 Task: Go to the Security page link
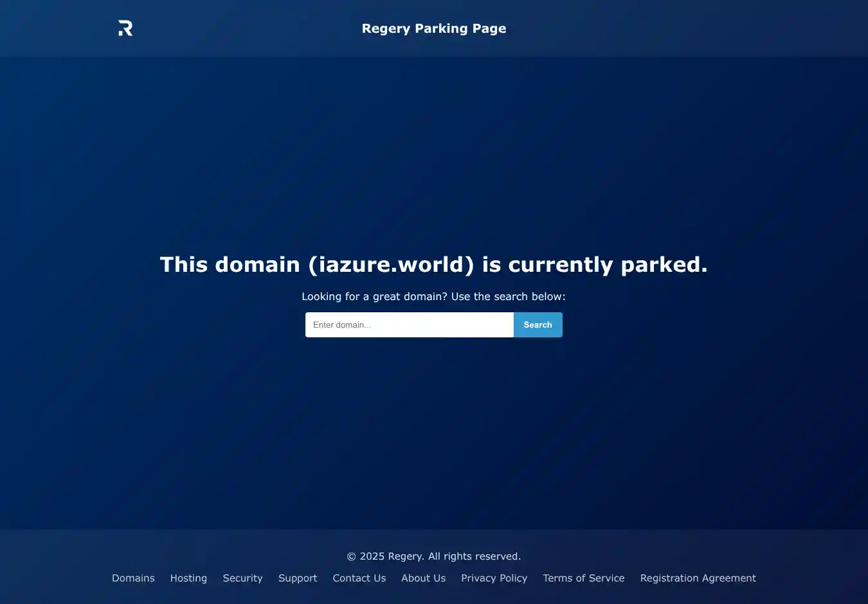[242, 578]
